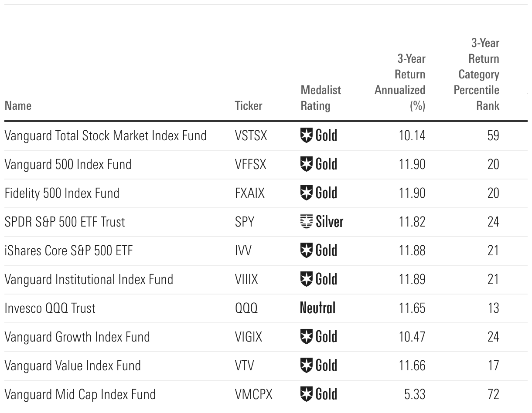Click the VMCPX ticker symbol
This screenshot has width=532, height=413.
[x=253, y=394]
